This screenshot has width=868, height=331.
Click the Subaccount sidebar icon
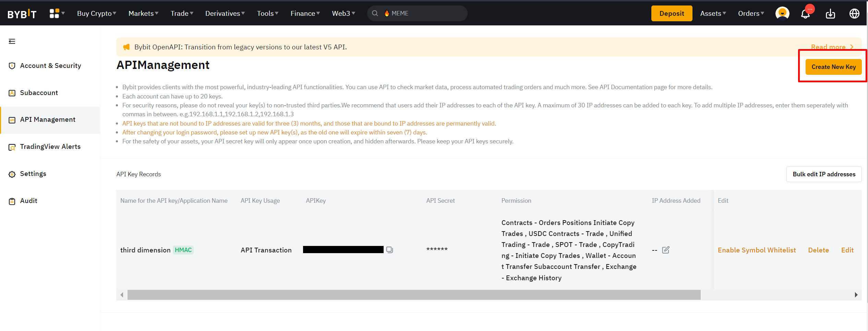coord(12,93)
